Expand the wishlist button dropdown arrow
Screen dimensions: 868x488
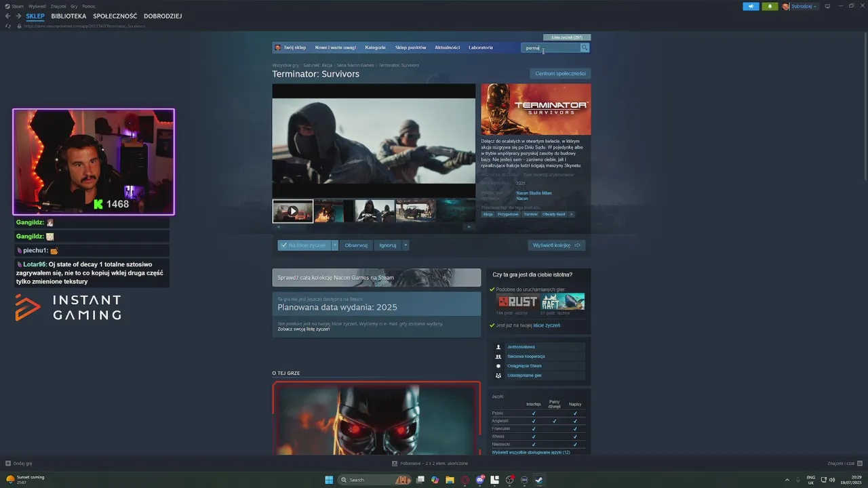[335, 245]
